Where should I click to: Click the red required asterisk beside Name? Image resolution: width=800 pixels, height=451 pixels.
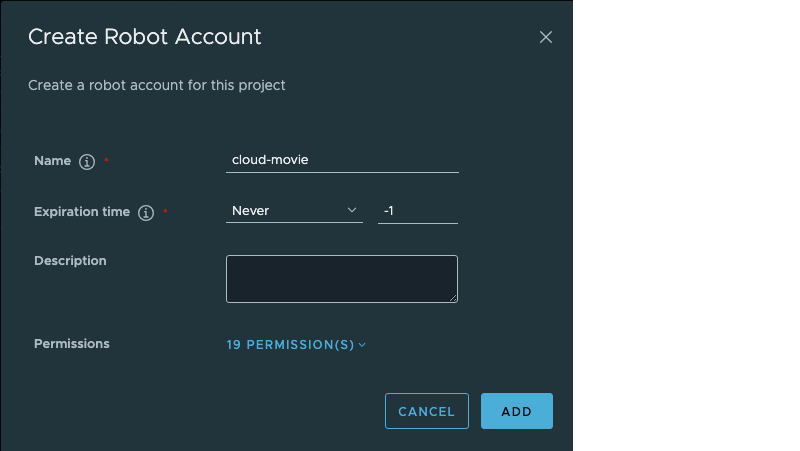(x=106, y=160)
